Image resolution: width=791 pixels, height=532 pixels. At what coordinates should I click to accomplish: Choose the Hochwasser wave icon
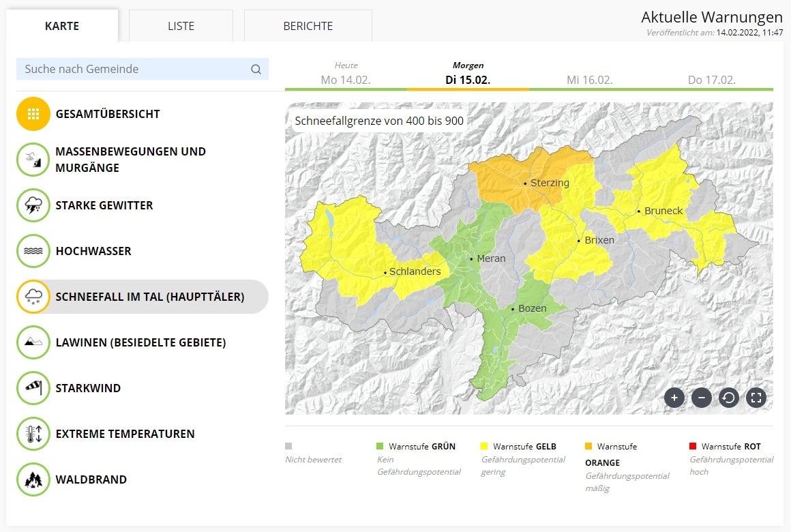(33, 251)
